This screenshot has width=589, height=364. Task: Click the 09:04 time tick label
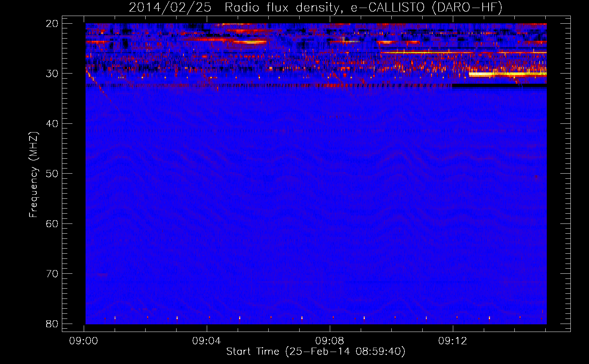click(x=207, y=341)
